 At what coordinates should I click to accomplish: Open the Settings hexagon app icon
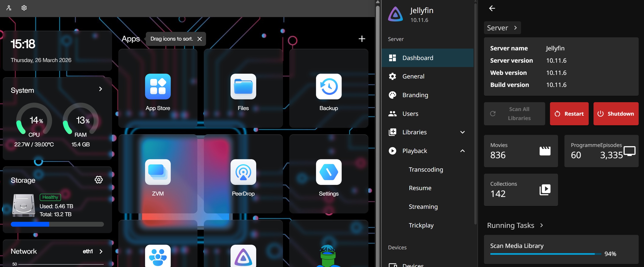pos(328,172)
